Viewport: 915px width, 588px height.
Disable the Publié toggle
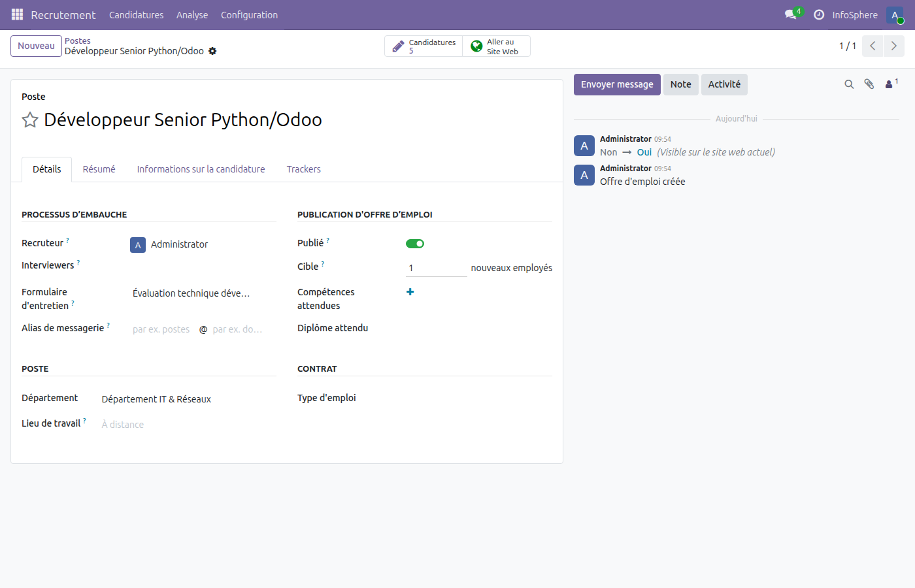pyautogui.click(x=414, y=242)
